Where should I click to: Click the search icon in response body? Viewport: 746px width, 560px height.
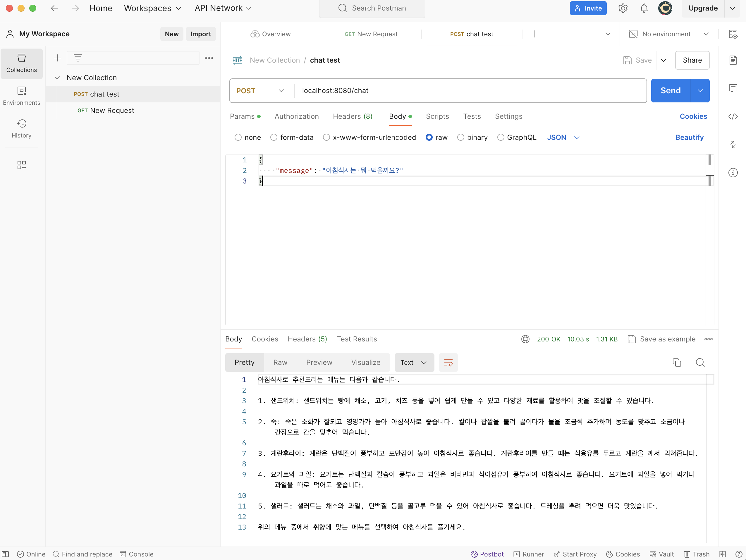coord(700,363)
